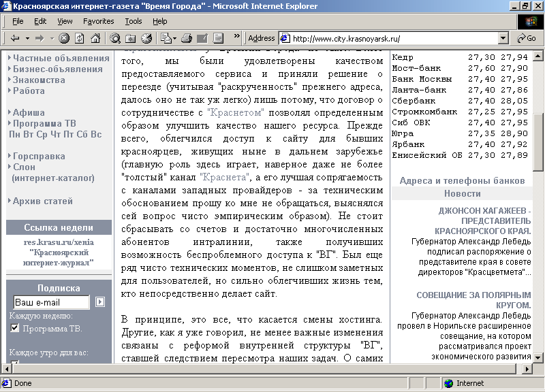545x392 pixels.
Task: Click the horizontal scrollbar left arrow
Action: (6, 368)
